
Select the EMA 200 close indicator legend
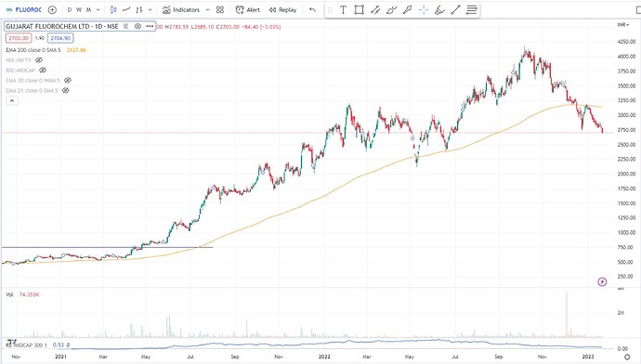33,50
